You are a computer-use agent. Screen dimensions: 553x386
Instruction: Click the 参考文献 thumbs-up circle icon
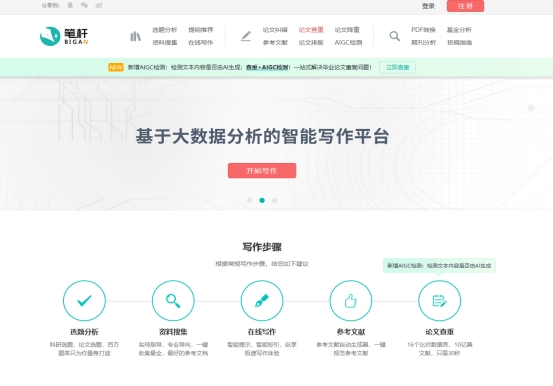(351, 301)
